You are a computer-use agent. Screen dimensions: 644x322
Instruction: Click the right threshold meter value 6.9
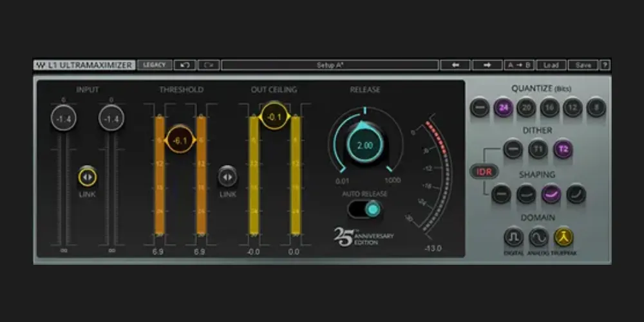(200, 252)
